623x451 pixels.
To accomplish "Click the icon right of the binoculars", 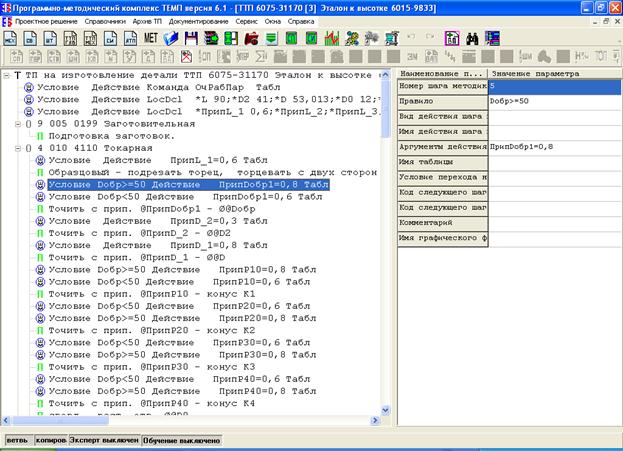I will tap(492, 38).
